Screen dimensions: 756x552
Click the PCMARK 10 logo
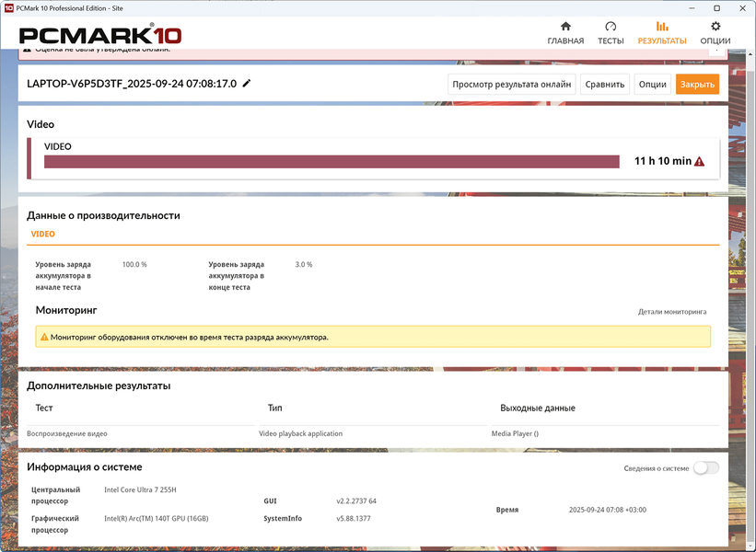click(100, 36)
